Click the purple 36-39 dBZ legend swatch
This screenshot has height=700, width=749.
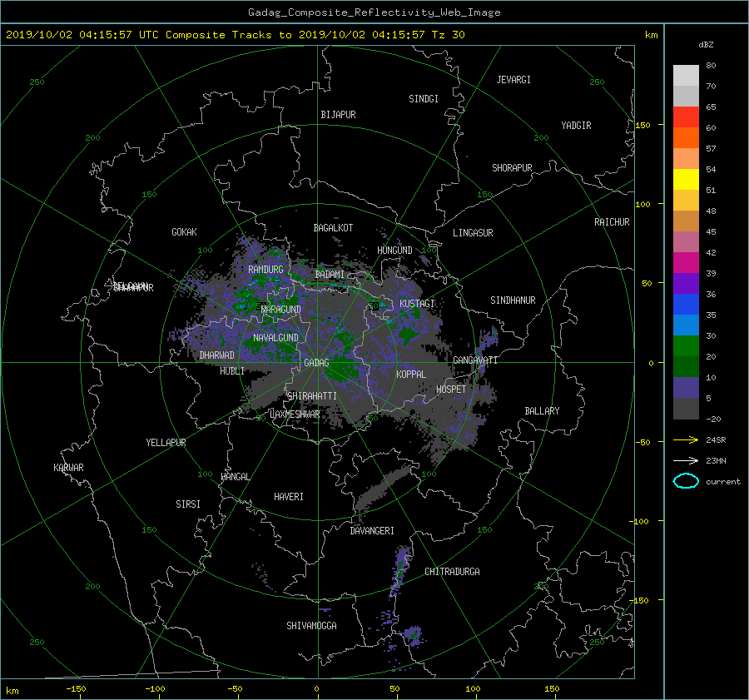[686, 284]
